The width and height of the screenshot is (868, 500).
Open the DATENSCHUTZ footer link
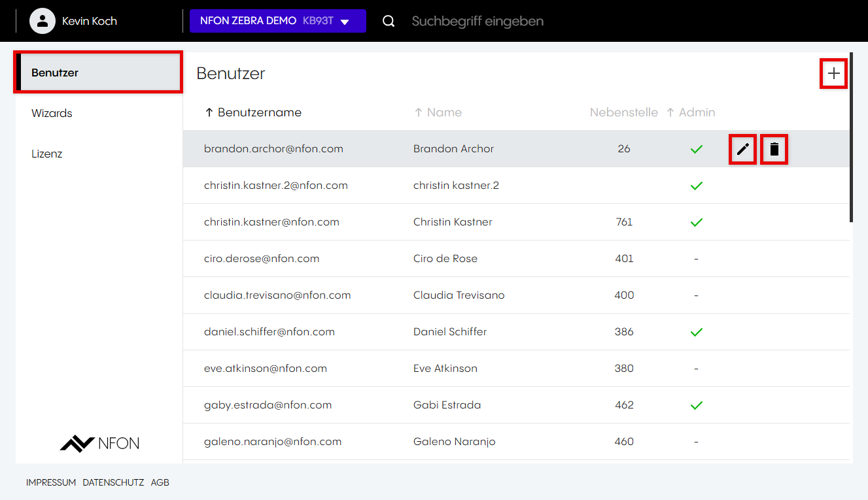coord(113,482)
